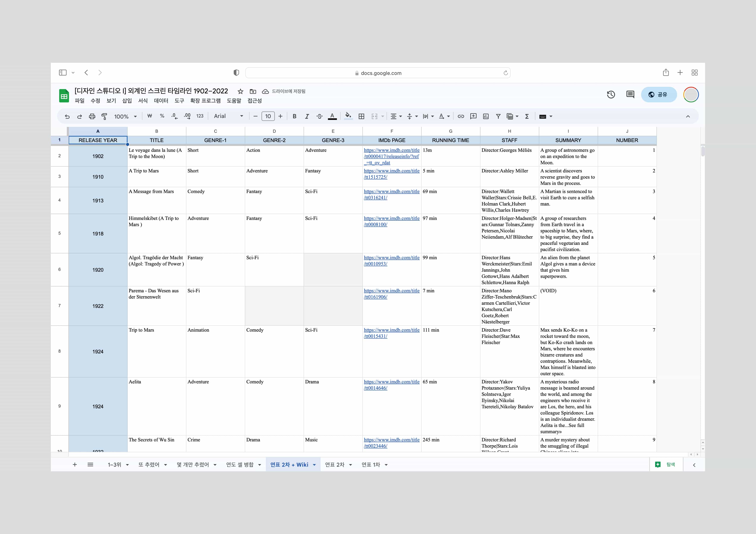Switch to the 연표 1차 sheet tab
The width and height of the screenshot is (756, 534).
[371, 465]
